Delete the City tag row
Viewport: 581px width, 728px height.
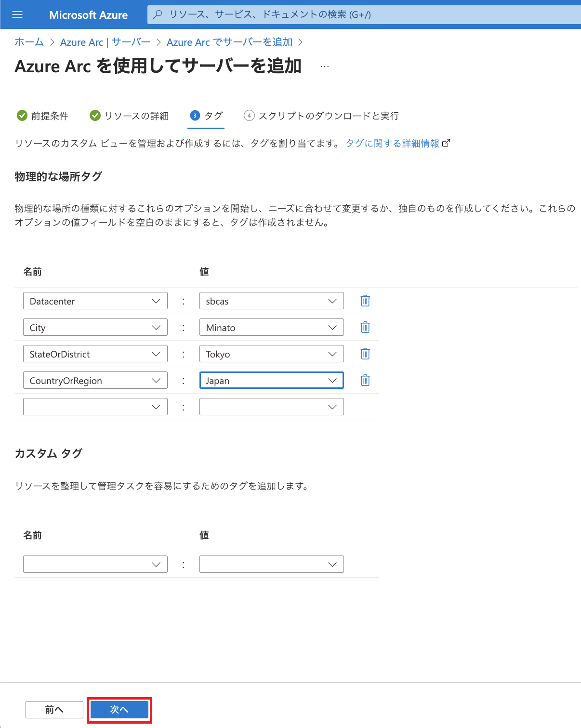click(x=365, y=327)
